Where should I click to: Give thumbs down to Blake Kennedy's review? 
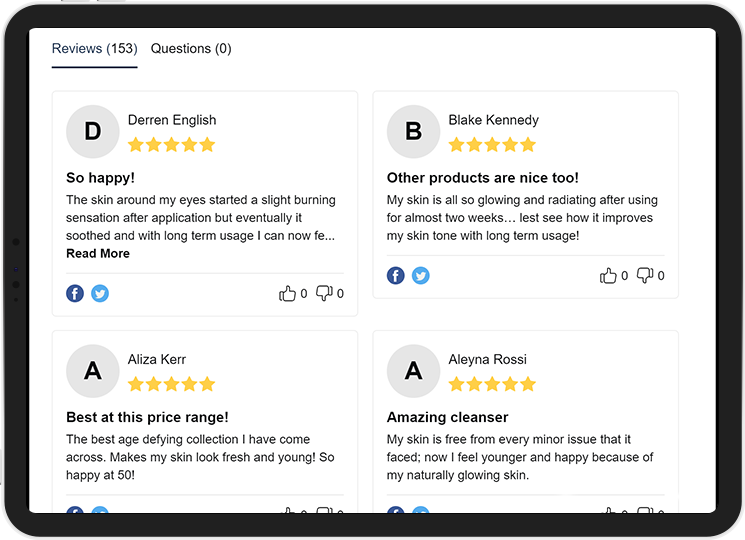click(645, 275)
